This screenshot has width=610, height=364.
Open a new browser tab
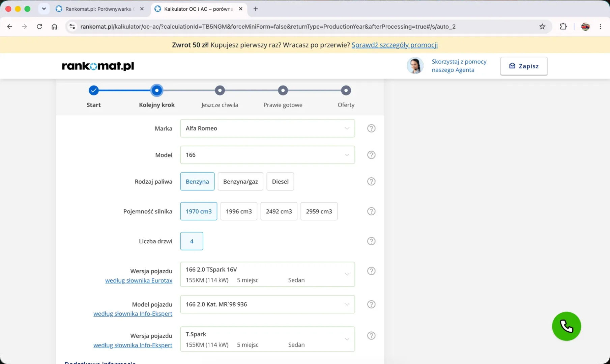256,9
